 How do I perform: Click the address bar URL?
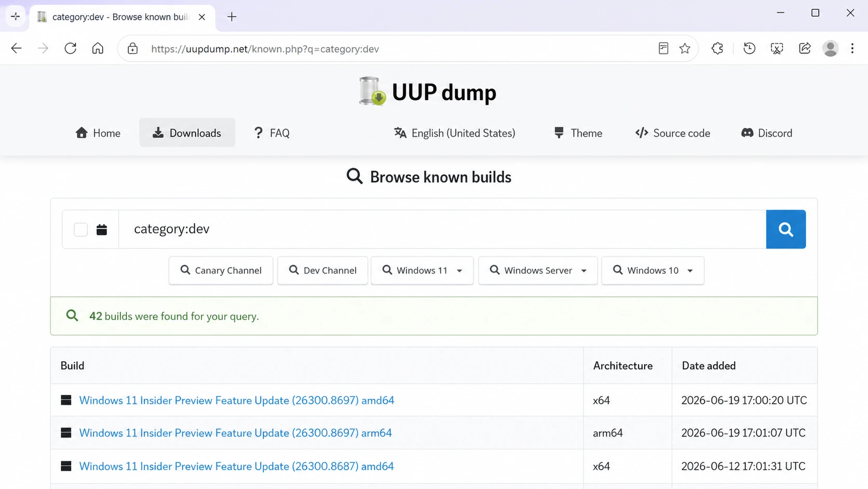click(x=265, y=49)
